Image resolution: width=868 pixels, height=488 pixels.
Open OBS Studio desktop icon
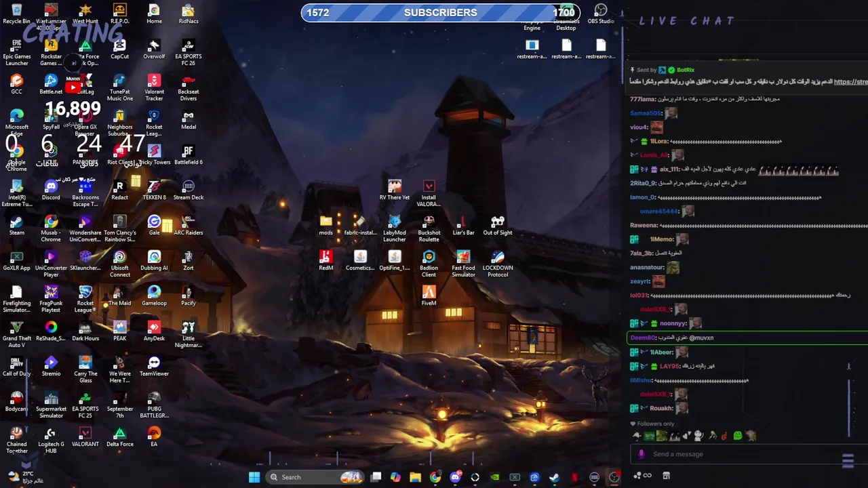click(601, 14)
